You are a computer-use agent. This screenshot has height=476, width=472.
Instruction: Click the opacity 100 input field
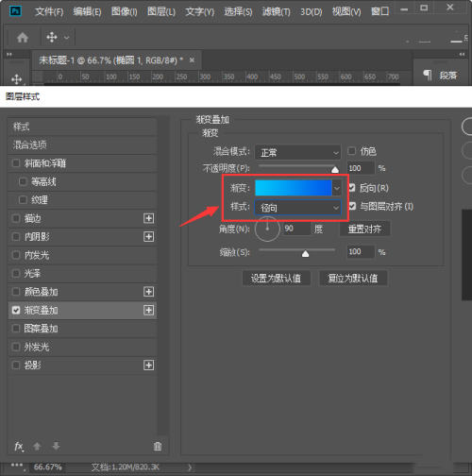361,168
